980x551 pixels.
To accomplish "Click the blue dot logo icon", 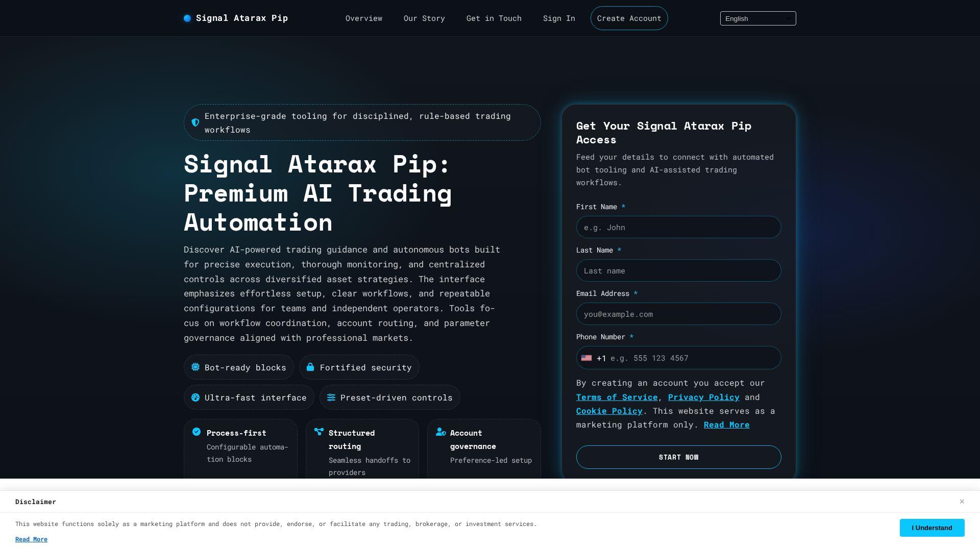I will pyautogui.click(x=187, y=18).
